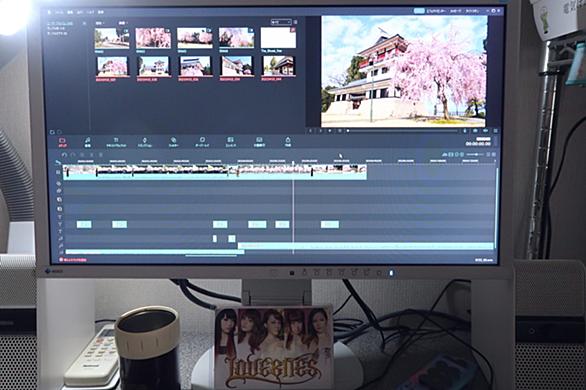Select the close-up castle roof thumbnail
This screenshot has height=390, width=586.
click(x=196, y=66)
